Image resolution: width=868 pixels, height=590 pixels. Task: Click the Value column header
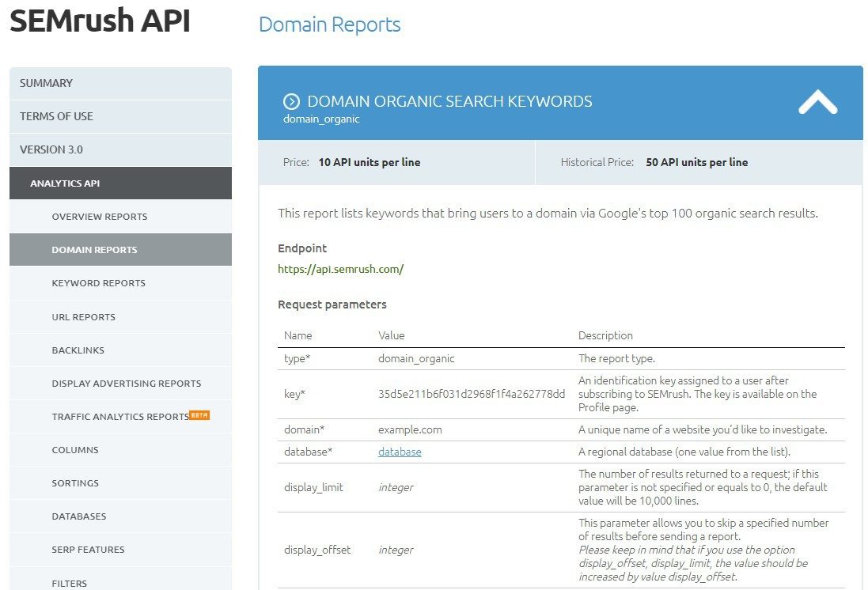[x=392, y=335]
